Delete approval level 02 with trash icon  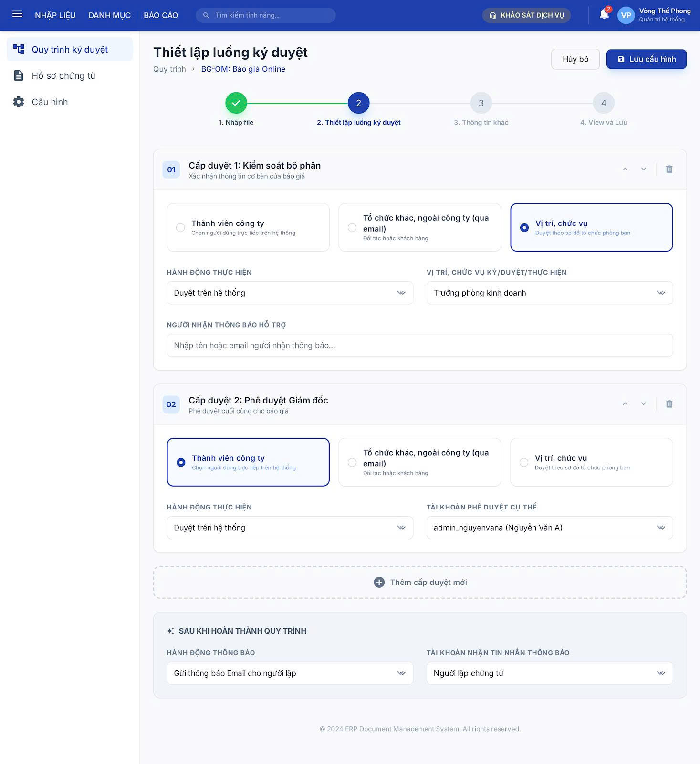pos(669,404)
